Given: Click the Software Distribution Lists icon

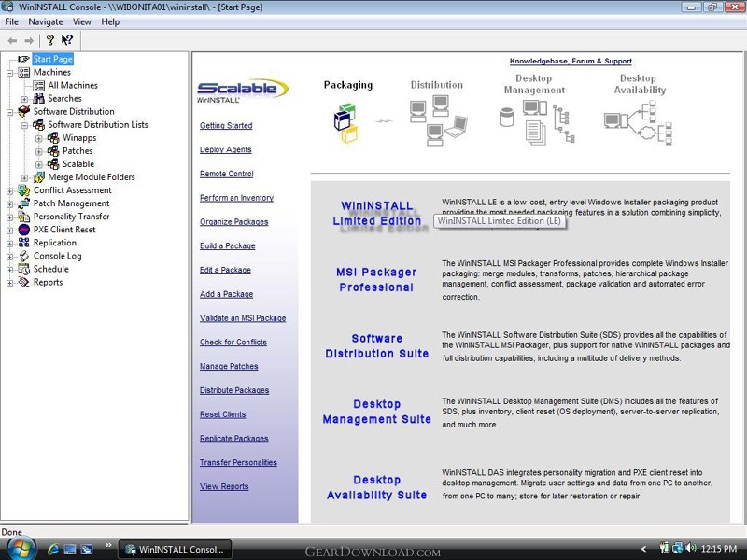Looking at the screenshot, I should (x=38, y=125).
